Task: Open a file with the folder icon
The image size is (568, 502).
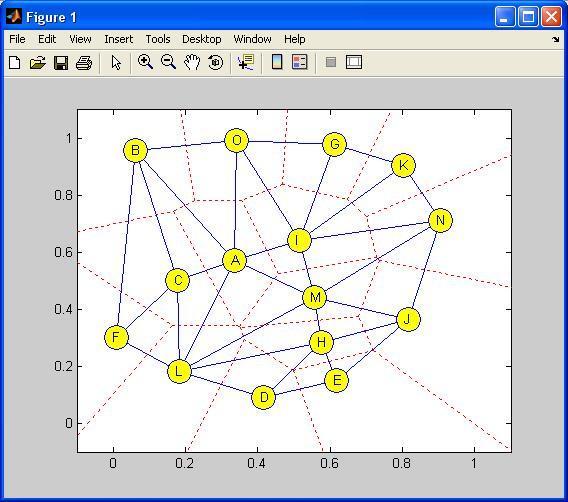Action: [38, 63]
